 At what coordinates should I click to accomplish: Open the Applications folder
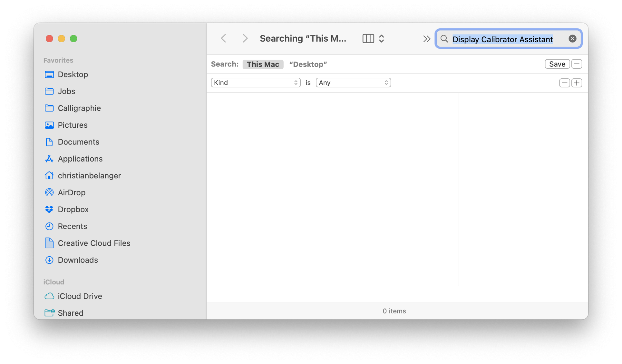[80, 159]
